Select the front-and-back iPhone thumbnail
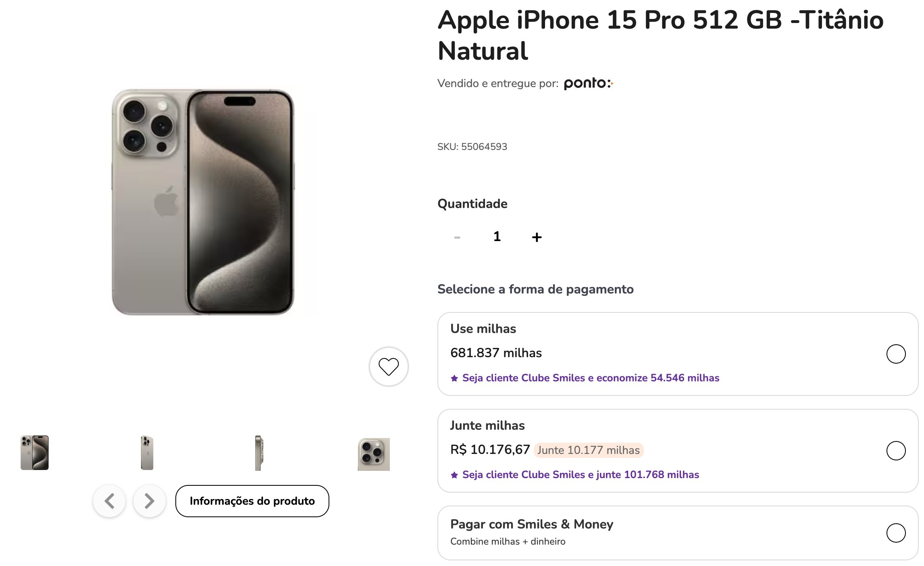 tap(35, 453)
